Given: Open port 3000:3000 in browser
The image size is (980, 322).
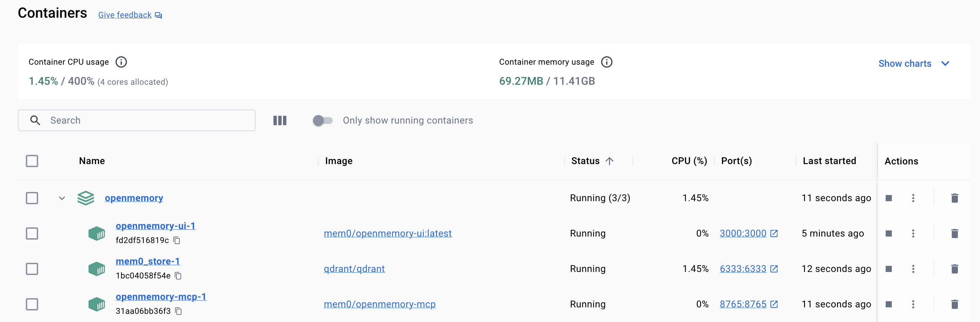Looking at the screenshot, I should pyautogui.click(x=748, y=234).
